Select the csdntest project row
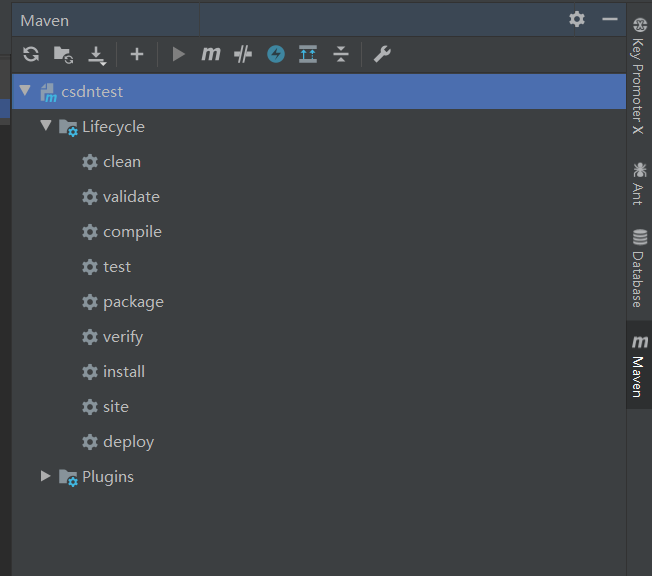Screen dimensions: 652x576 [319, 91]
